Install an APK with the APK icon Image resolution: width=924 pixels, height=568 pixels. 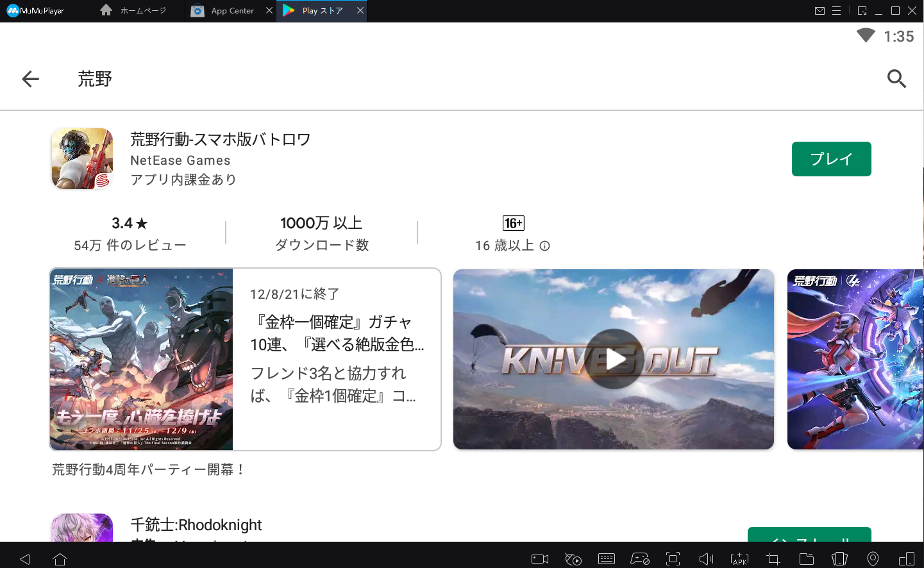coord(739,559)
